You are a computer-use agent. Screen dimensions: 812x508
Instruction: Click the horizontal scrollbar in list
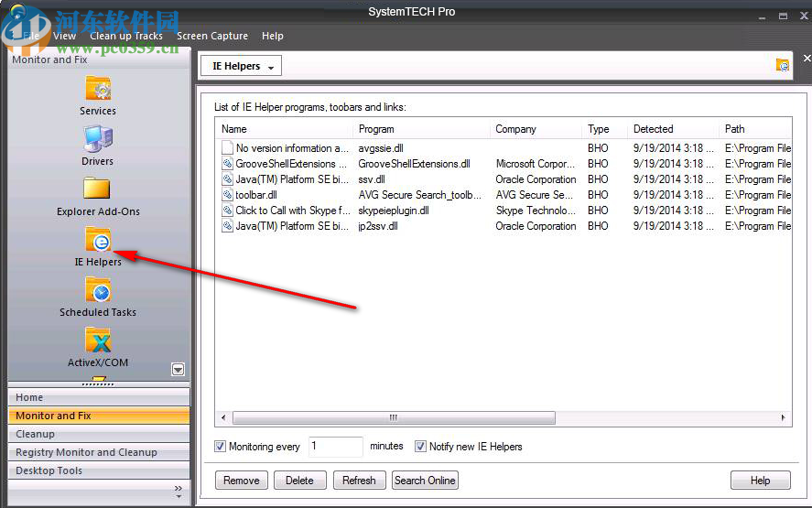click(x=394, y=418)
